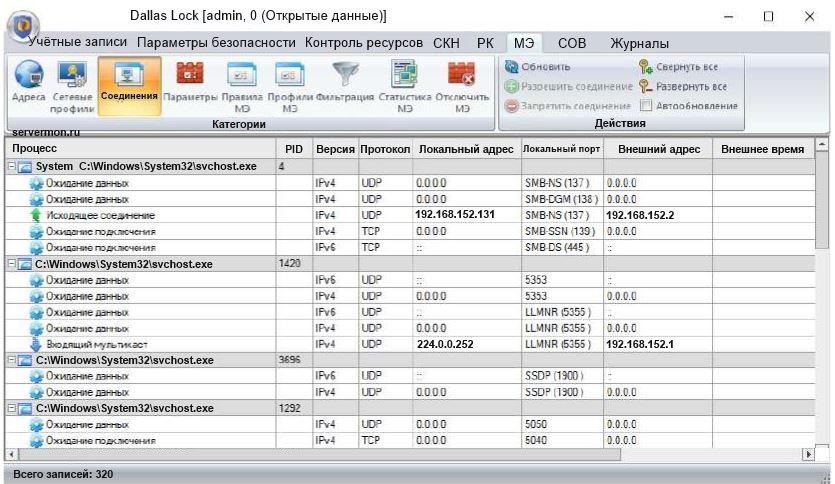Click the incoming multicast blue arrow icon
The width and height of the screenshot is (835, 484).
[36, 344]
